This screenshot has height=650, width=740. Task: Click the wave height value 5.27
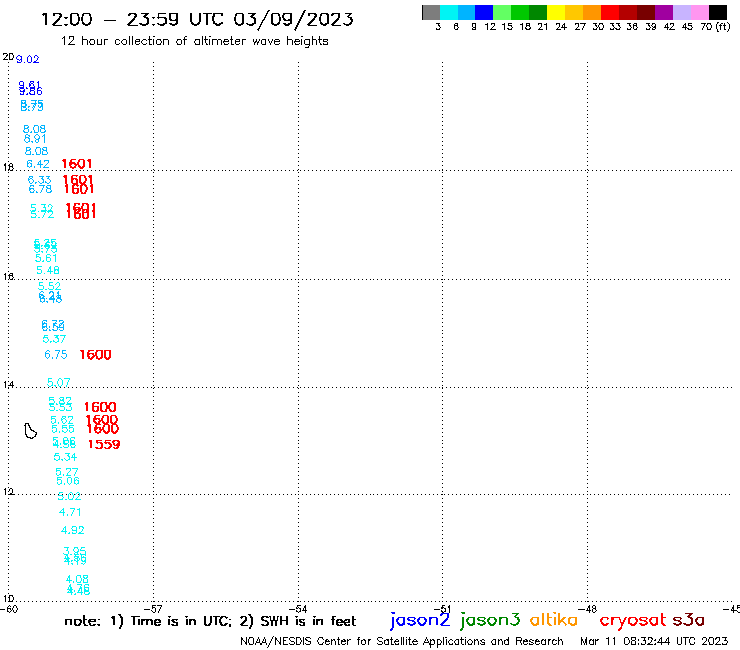[67, 472]
